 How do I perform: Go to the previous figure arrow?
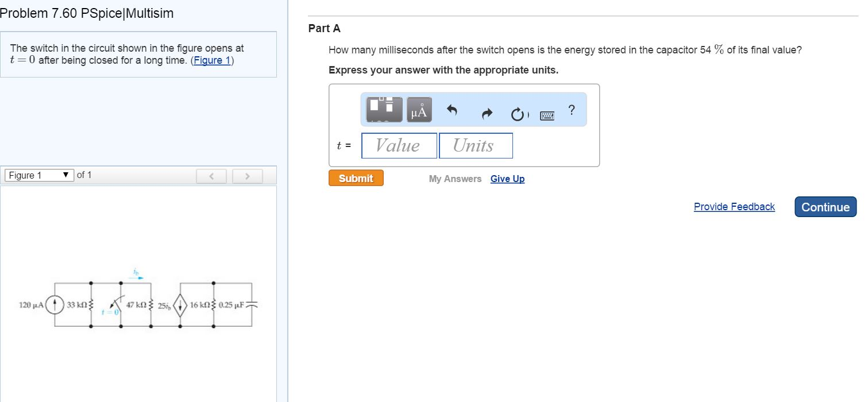[212, 176]
